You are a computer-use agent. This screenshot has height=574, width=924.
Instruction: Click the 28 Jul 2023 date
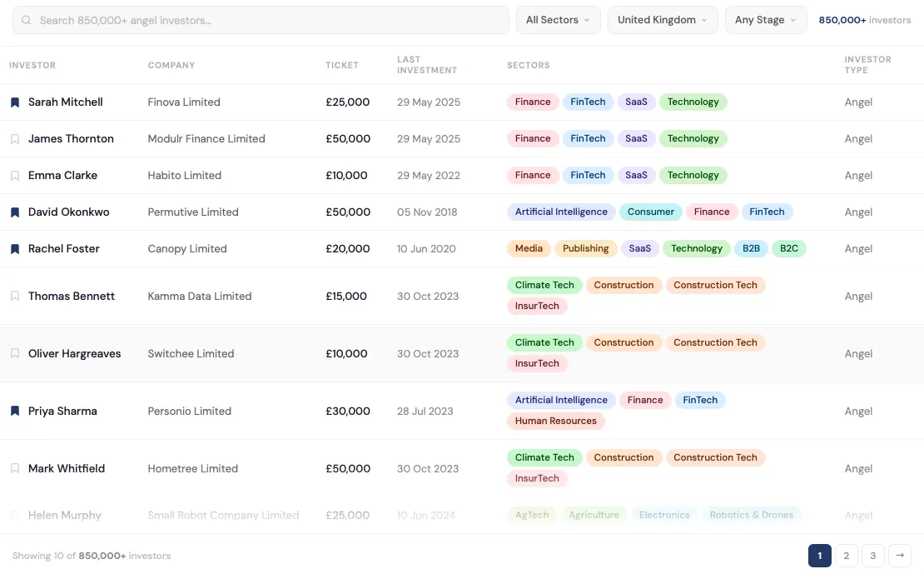[x=425, y=411]
